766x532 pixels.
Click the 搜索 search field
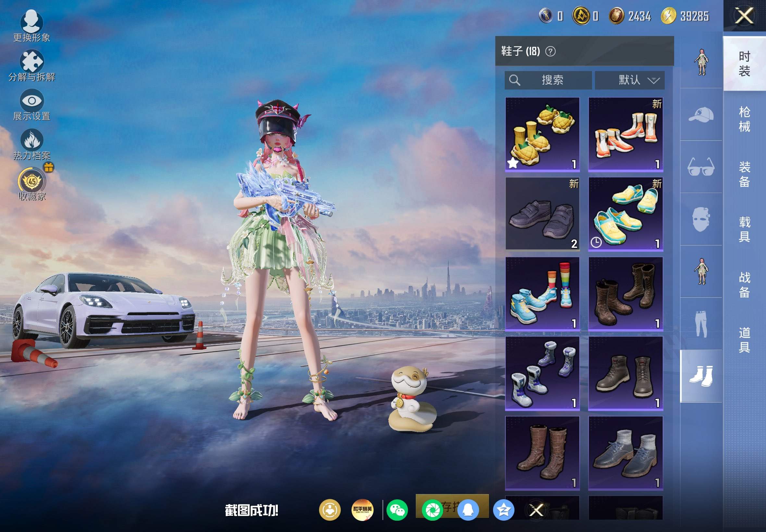[548, 80]
